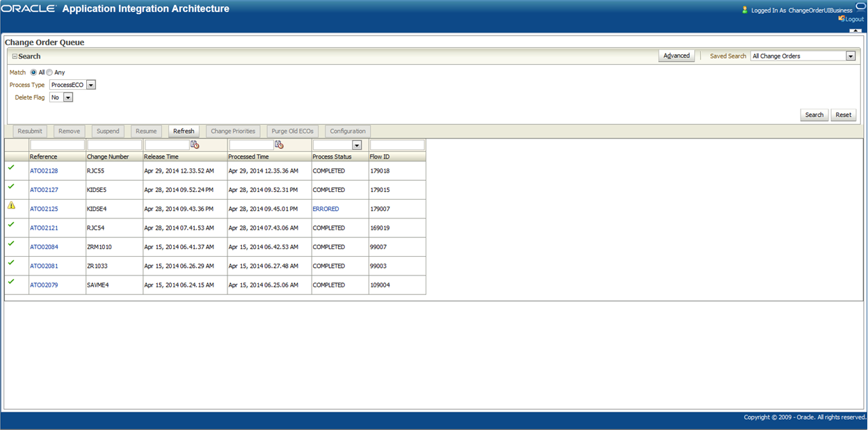Click the Advanced button
Viewport: 868px width, 430px height.
coord(677,56)
